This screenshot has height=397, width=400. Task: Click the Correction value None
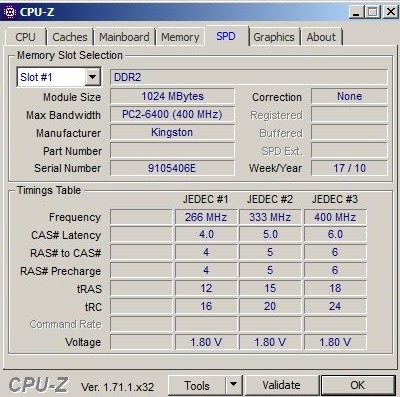349,96
